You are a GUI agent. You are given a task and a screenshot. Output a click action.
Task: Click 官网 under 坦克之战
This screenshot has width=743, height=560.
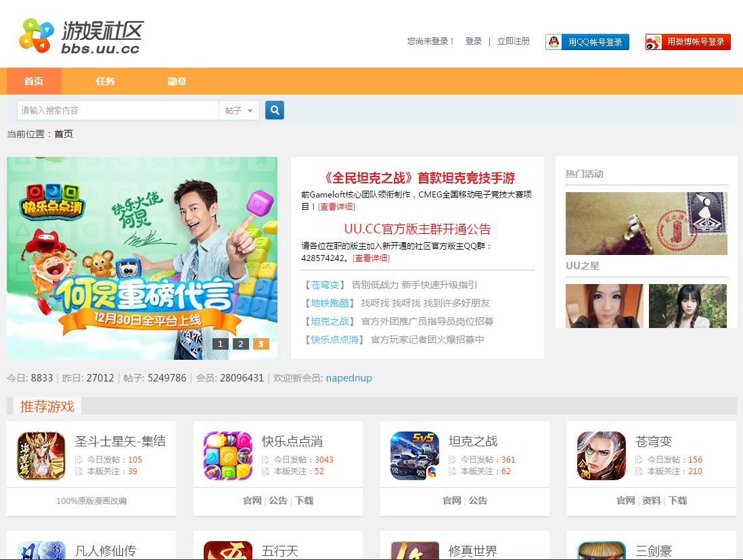451,500
